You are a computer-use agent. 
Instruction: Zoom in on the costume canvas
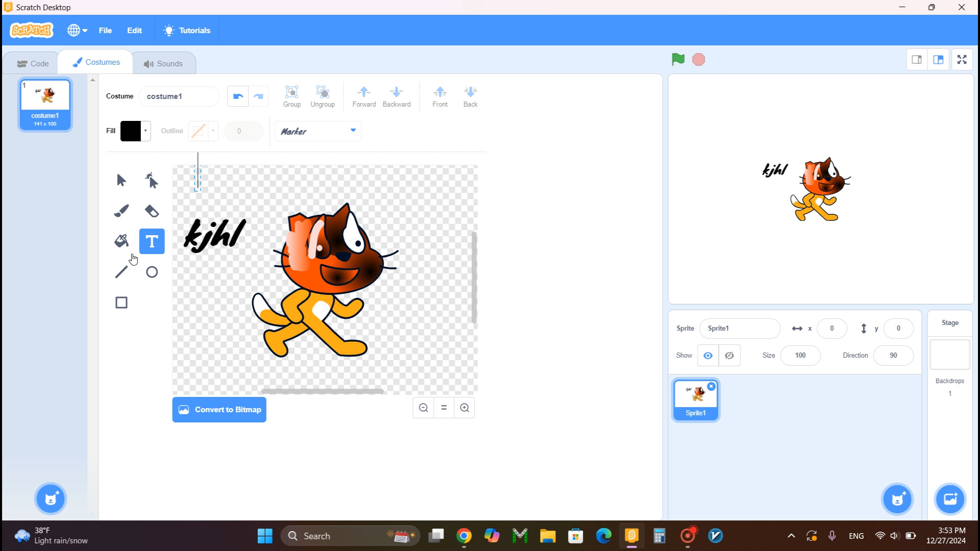(x=464, y=408)
